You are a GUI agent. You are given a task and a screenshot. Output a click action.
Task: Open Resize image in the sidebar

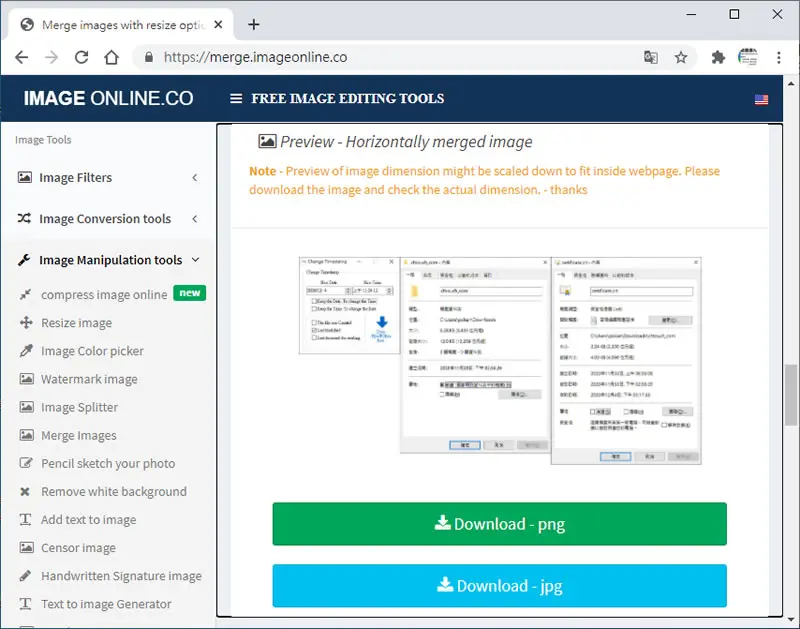coord(77,323)
